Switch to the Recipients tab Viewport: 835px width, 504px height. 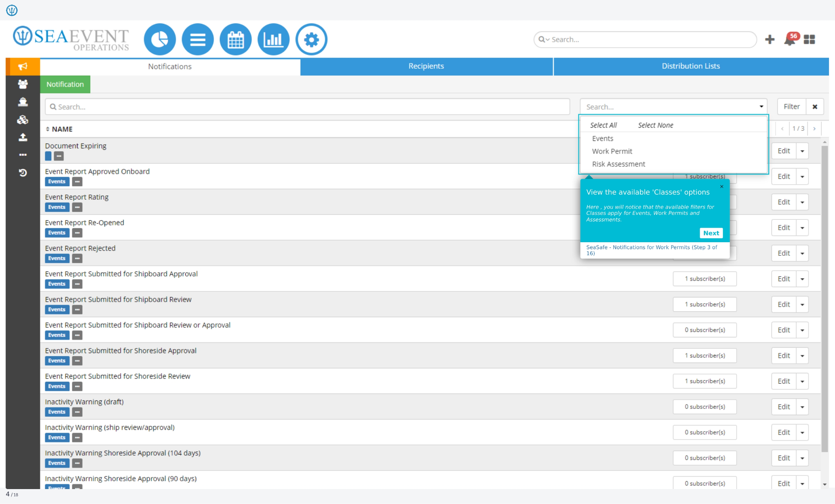(426, 66)
